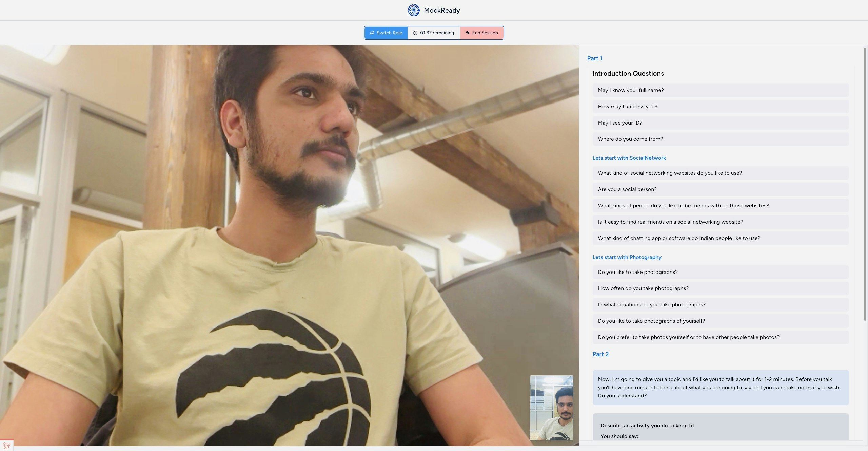Screen dimensions: 868x451
Task: Select question 'May I see your ID?'
Action: click(721, 123)
